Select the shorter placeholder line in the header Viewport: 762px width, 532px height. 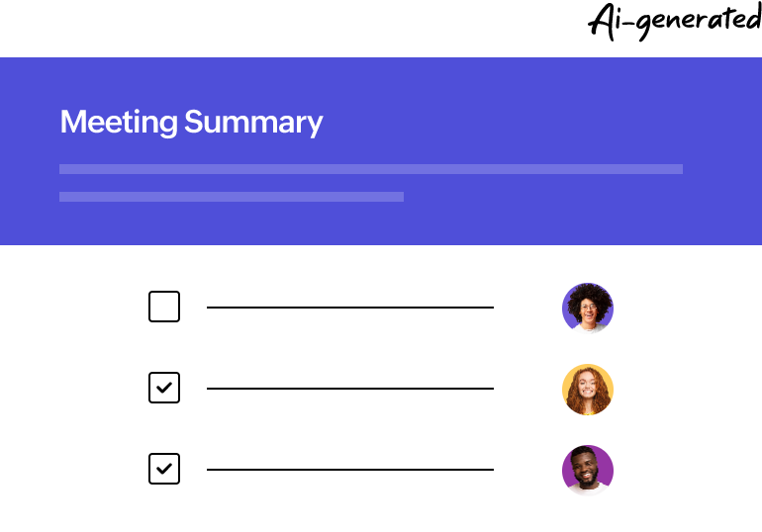point(232,197)
